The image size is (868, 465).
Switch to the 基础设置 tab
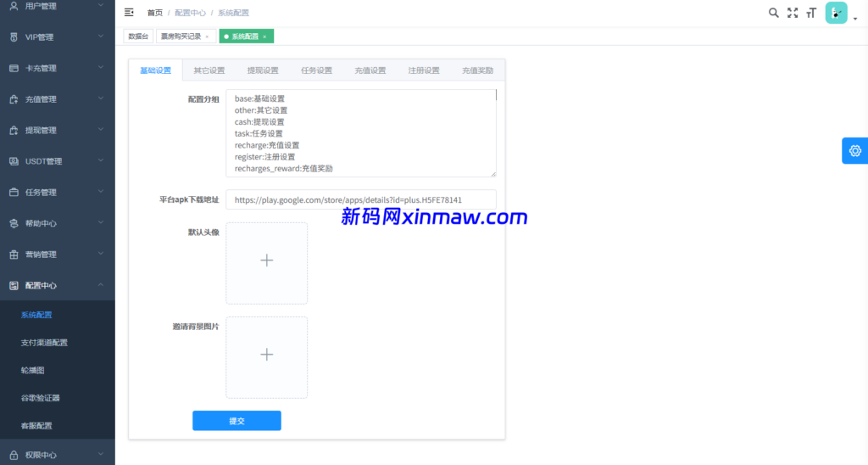(156, 70)
